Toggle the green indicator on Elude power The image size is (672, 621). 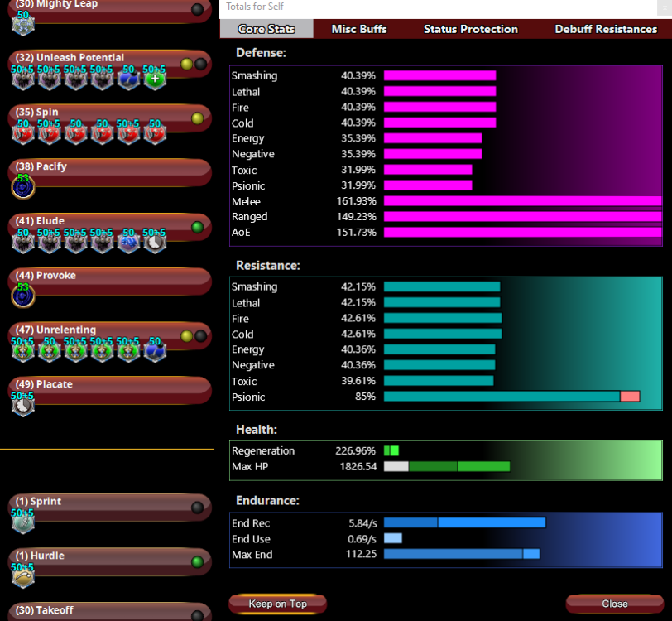[197, 227]
